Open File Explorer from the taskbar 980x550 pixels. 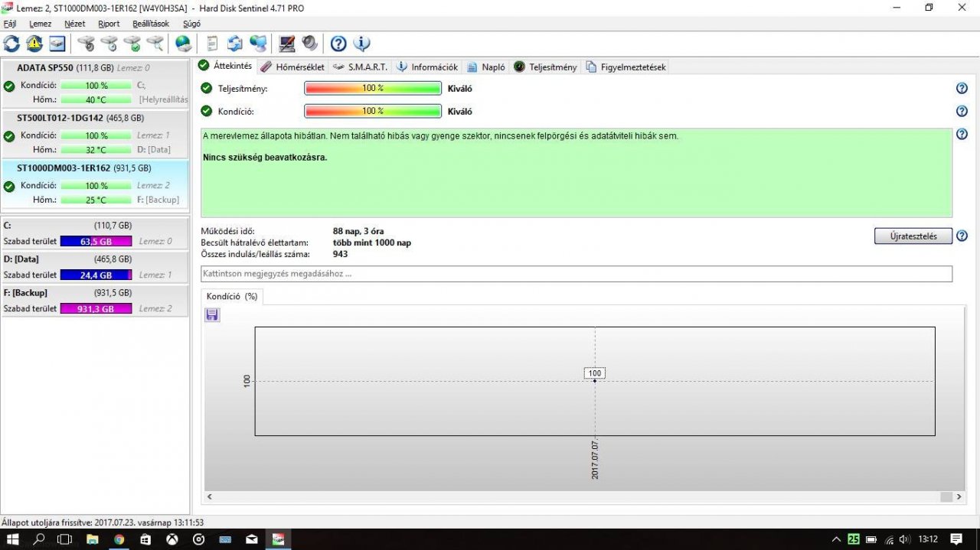(x=92, y=539)
